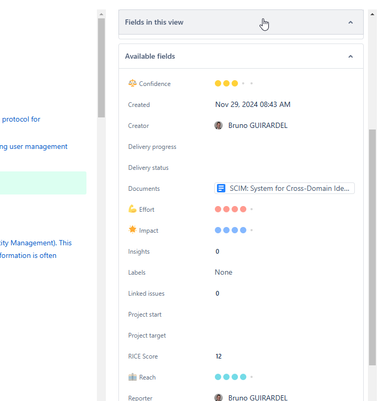Click the RICE Score value 12
Viewport: 392px width, 401px height.
click(x=218, y=356)
